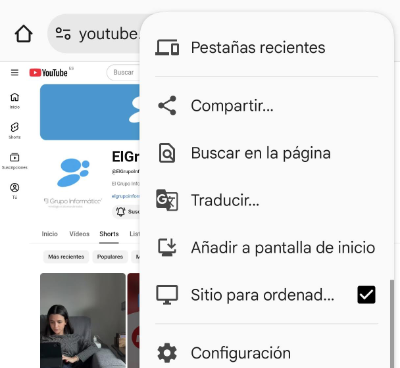The width and height of the screenshot is (400, 368).
Task: Open Configuración from the menu
Action: coord(267,353)
